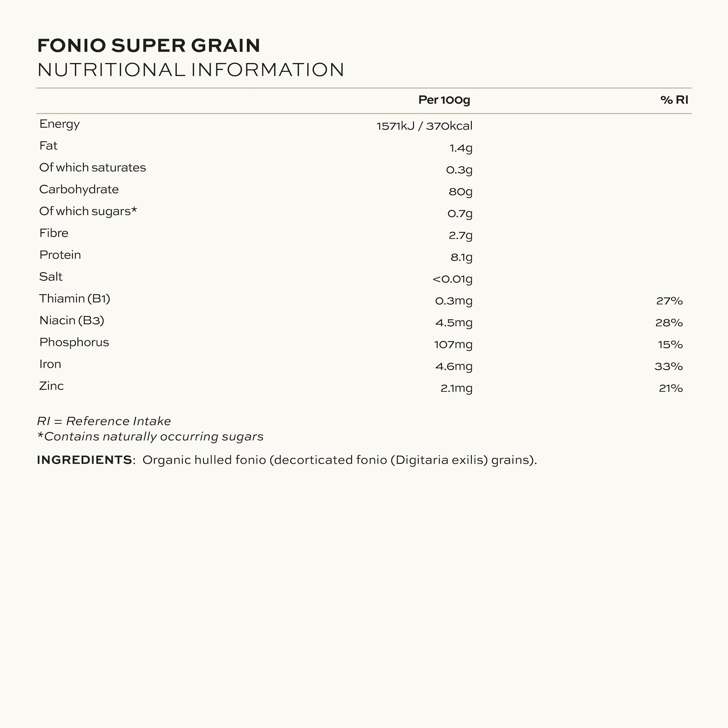Select the Per 100g column header

pos(444,100)
